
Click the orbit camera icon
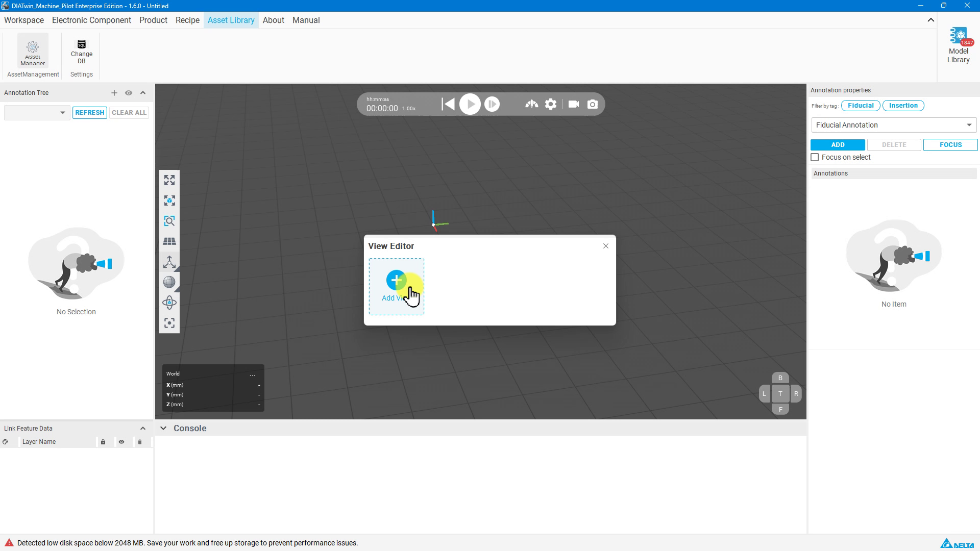point(169,303)
